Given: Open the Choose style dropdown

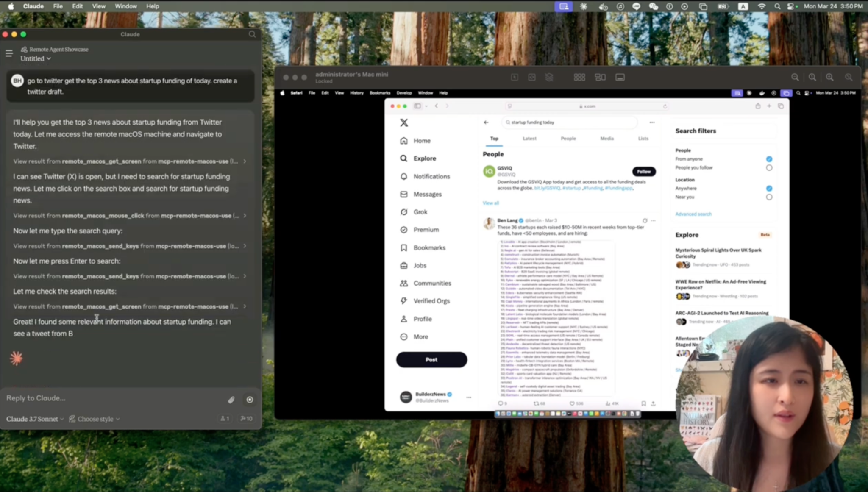Looking at the screenshot, I should coord(94,419).
